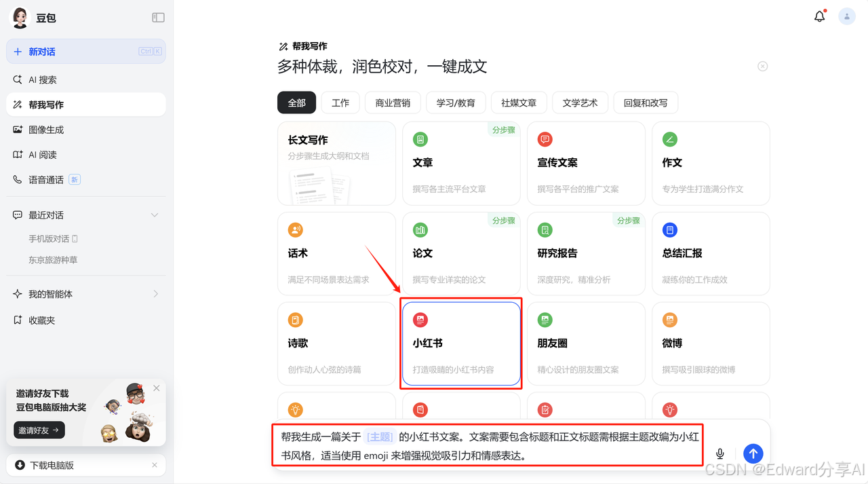Open 图像生成 in sidebar
The image size is (868, 484).
pos(86,130)
